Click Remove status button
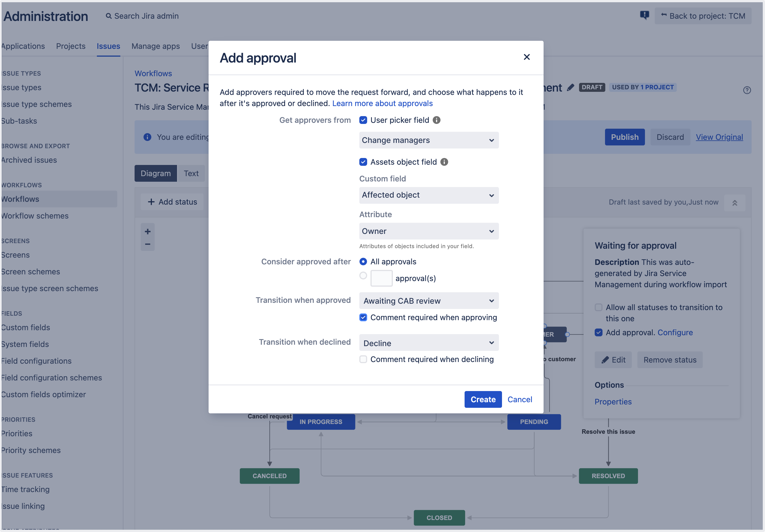 pos(670,360)
